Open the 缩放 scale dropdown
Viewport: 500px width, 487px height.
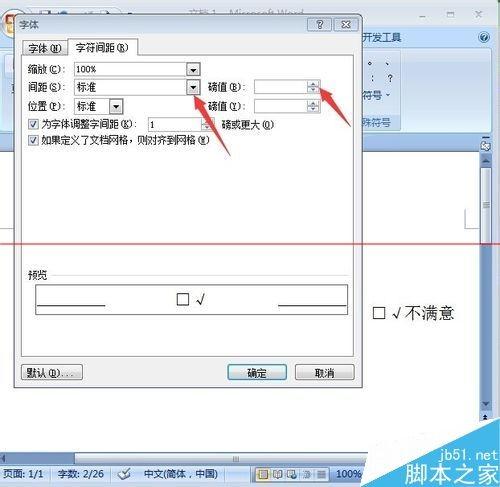coord(193,70)
